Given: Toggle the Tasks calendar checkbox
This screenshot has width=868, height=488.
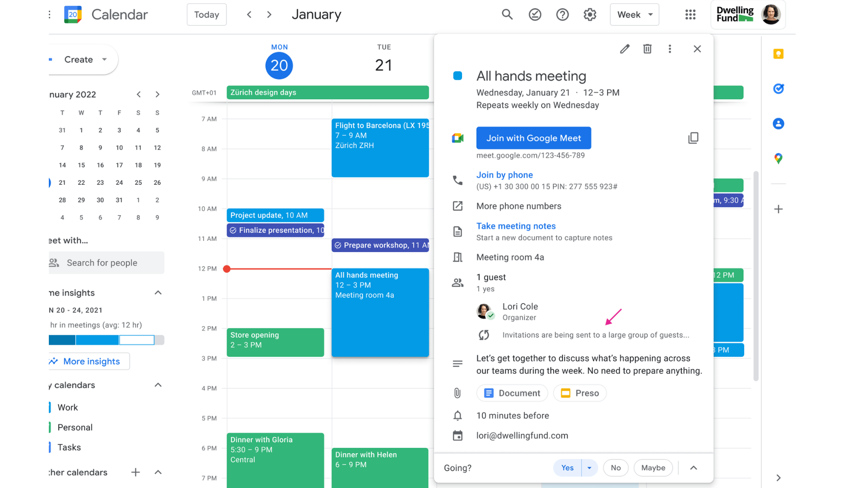Looking at the screenshot, I should click(x=49, y=447).
